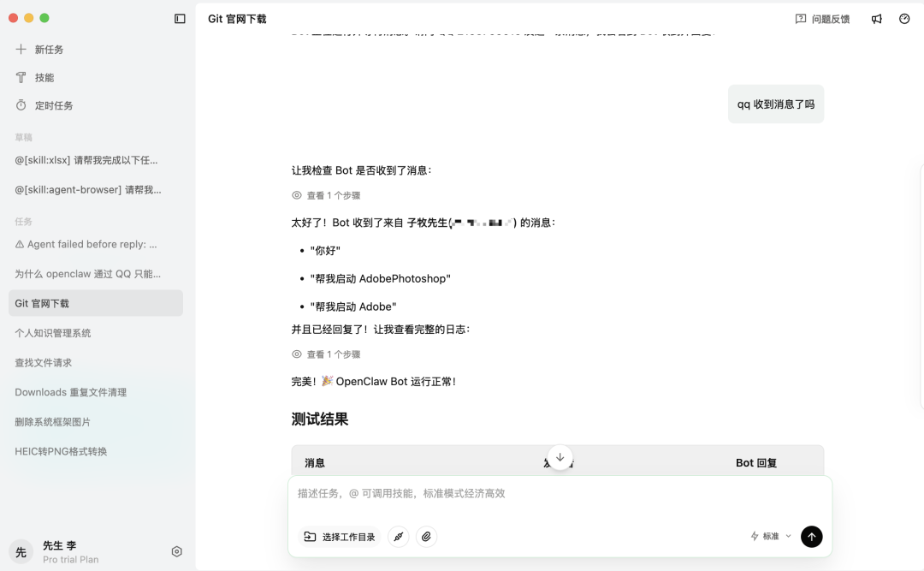The width and height of the screenshot is (924, 571).
Task: Click the settings hexagon icon near profile
Action: 176,551
